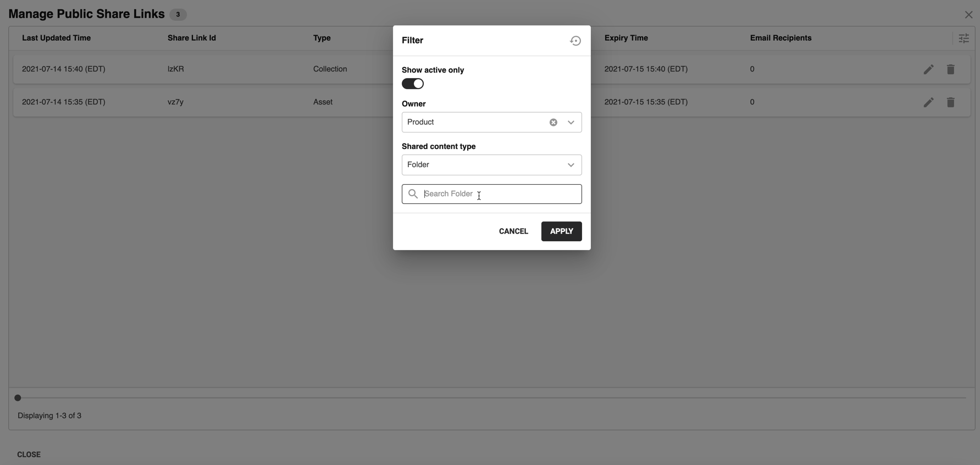Click the Asset type cell
The width and height of the screenshot is (980, 465).
point(323,102)
